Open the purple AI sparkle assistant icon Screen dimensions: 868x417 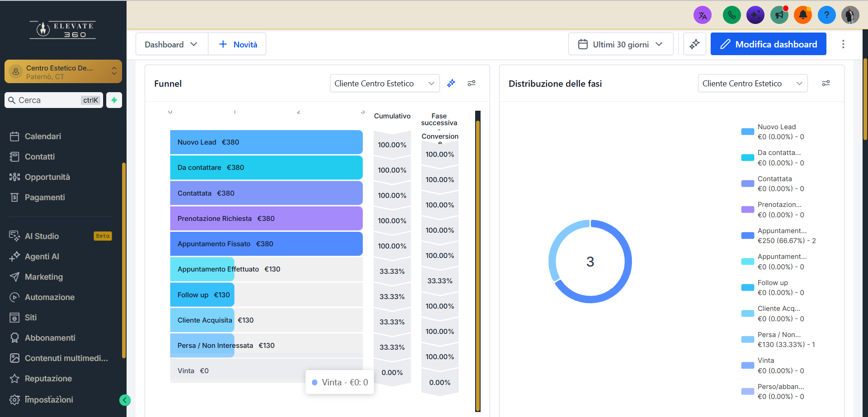click(x=755, y=15)
